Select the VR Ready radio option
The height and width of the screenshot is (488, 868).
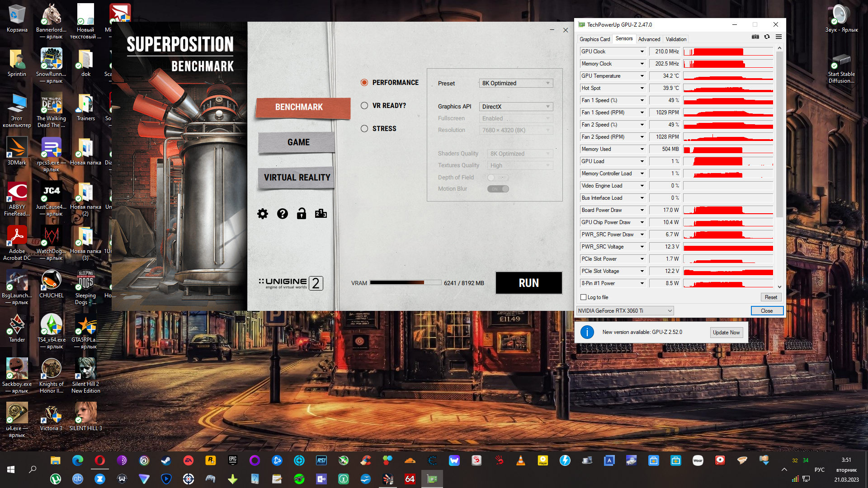click(x=364, y=106)
